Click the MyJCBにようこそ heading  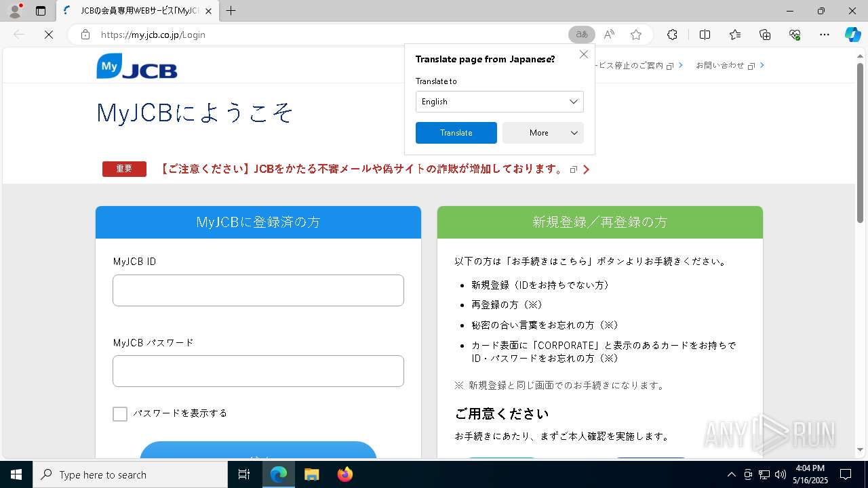(195, 113)
